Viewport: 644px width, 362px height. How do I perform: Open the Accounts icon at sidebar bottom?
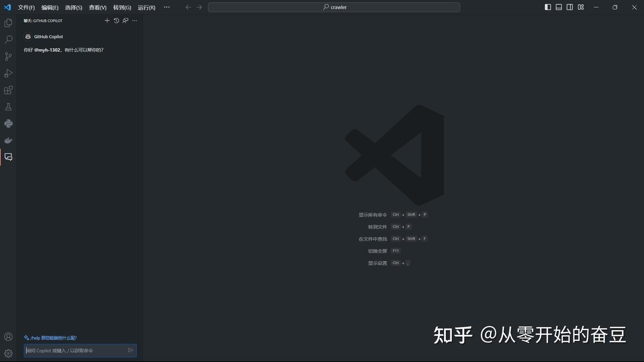click(x=8, y=336)
